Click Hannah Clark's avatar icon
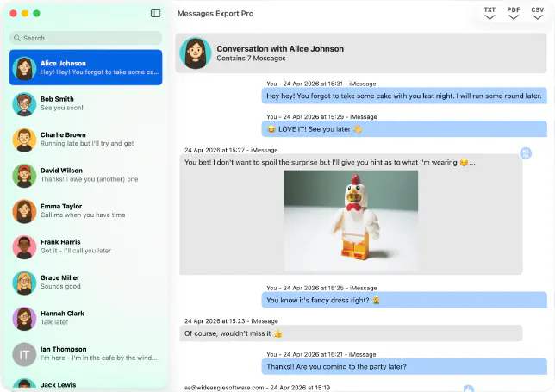This screenshot has height=392, width=555. pos(24,319)
